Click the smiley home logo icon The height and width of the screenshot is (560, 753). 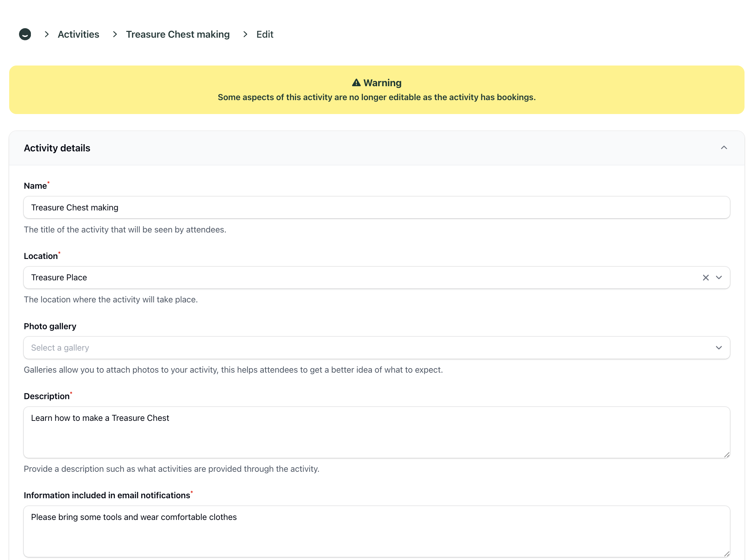coord(25,34)
